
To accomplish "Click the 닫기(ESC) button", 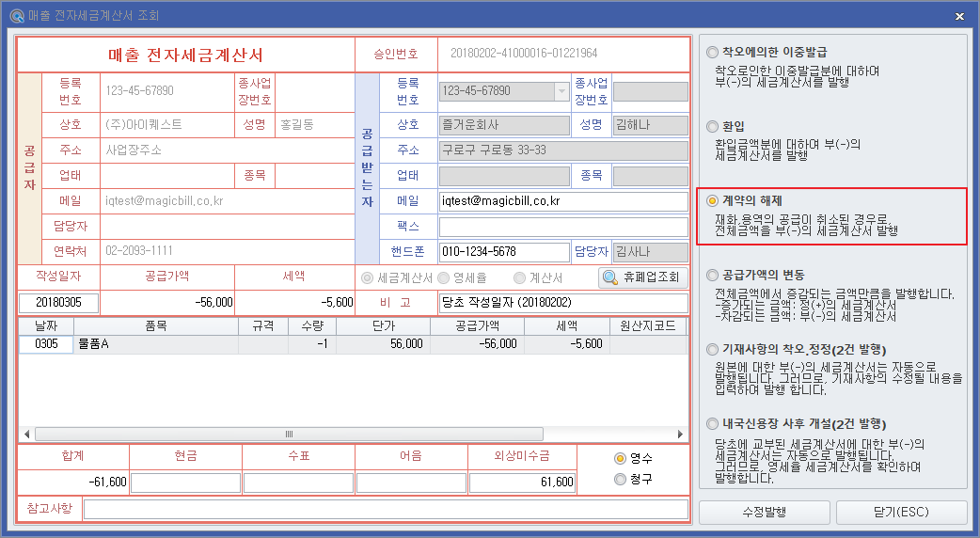I will pos(901,513).
